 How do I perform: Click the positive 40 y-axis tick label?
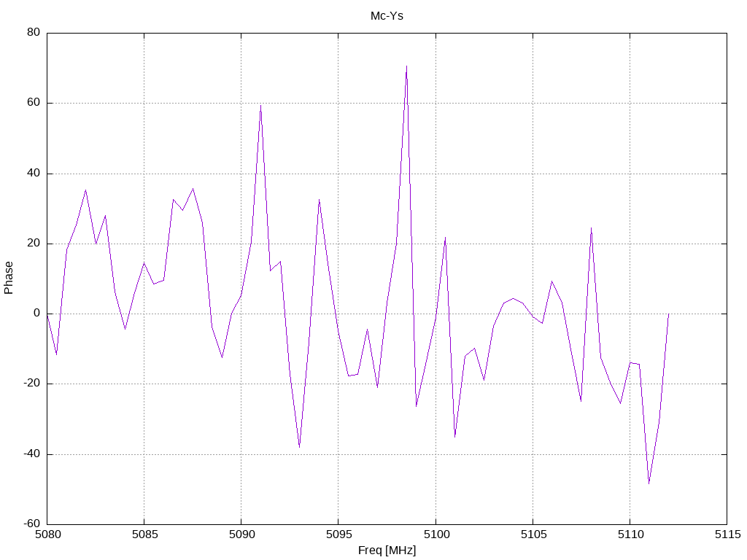(x=34, y=174)
